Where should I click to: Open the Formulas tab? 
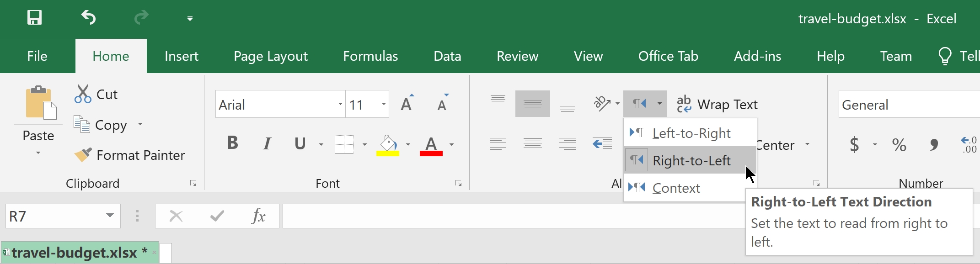pyautogui.click(x=370, y=56)
